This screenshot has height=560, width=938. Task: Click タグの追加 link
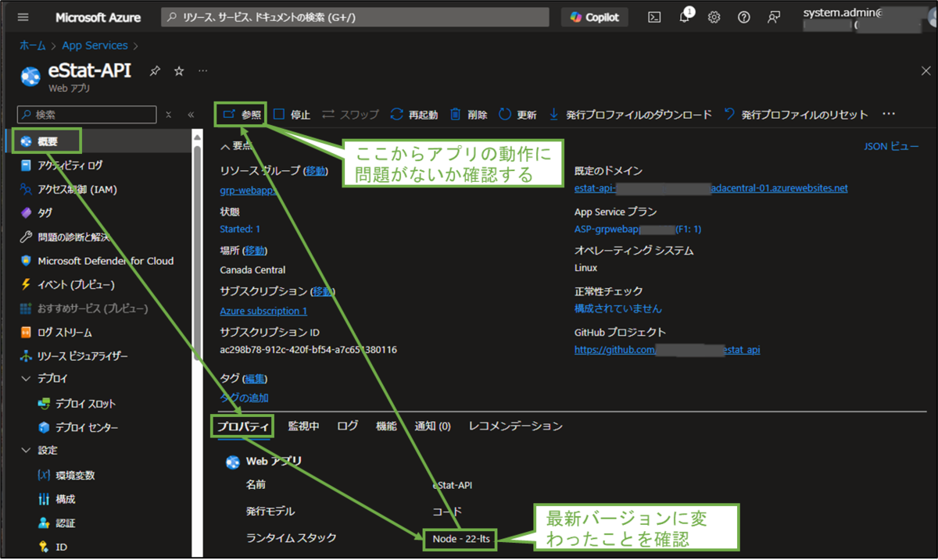point(245,398)
